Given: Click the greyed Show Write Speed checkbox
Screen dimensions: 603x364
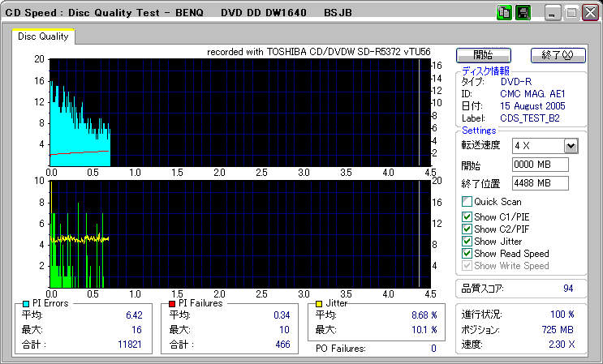Looking at the screenshot, I should [467, 266].
